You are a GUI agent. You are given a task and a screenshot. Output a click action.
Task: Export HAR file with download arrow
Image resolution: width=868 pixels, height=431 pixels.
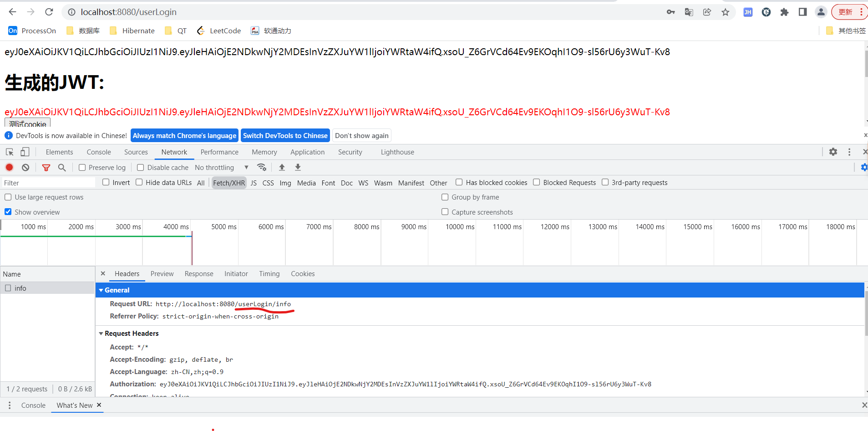298,167
